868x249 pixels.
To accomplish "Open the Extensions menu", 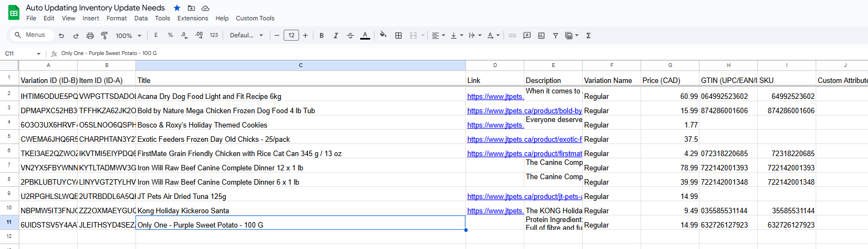I will click(x=193, y=18).
